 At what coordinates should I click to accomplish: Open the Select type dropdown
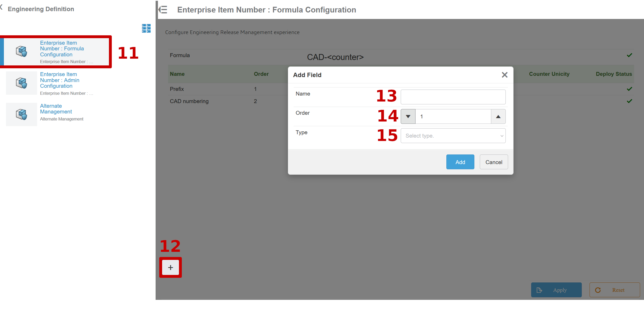click(x=453, y=136)
